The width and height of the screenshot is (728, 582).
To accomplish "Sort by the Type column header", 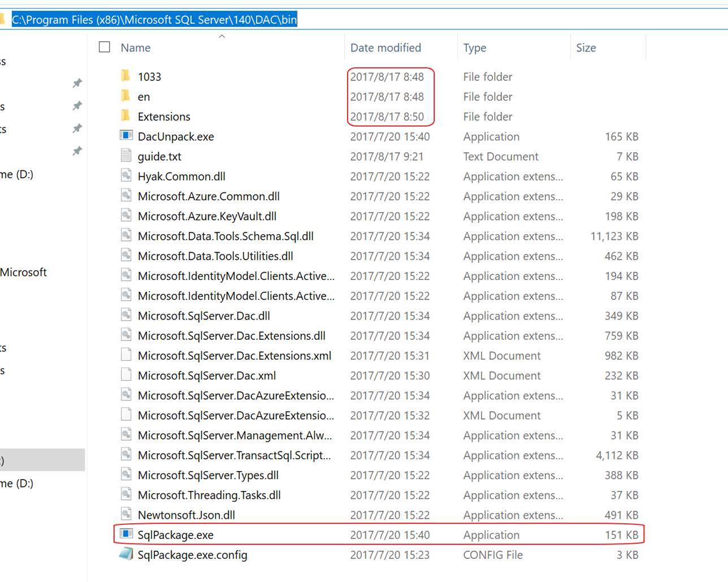I will pyautogui.click(x=475, y=48).
